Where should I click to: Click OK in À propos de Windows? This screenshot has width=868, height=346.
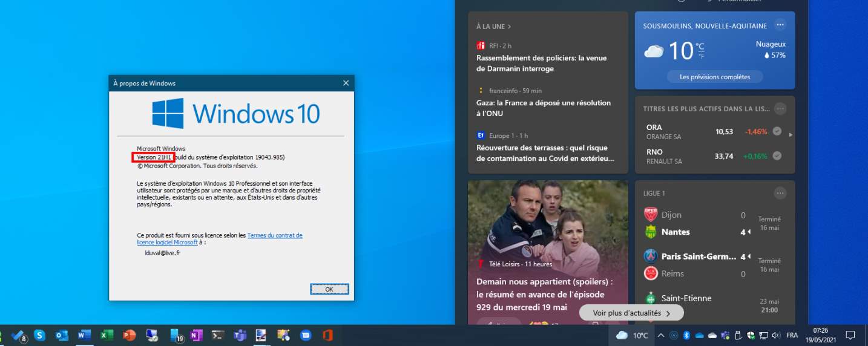(x=329, y=289)
